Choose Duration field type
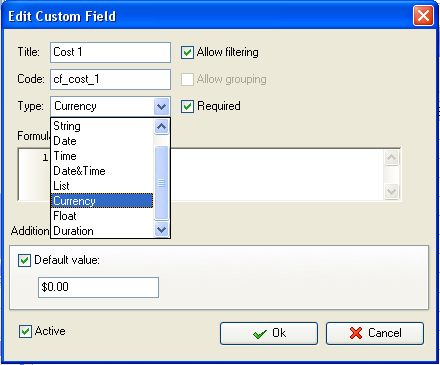 click(x=102, y=231)
